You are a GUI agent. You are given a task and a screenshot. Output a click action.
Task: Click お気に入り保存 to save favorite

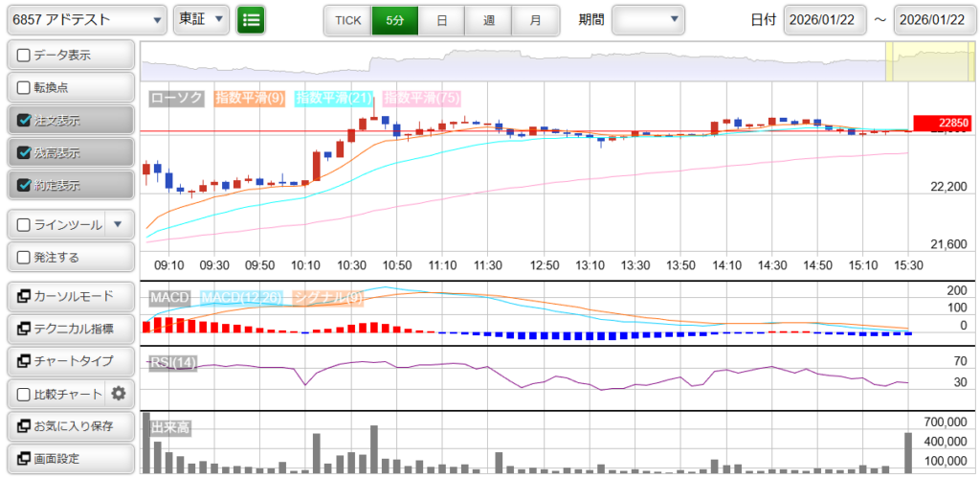[69, 425]
